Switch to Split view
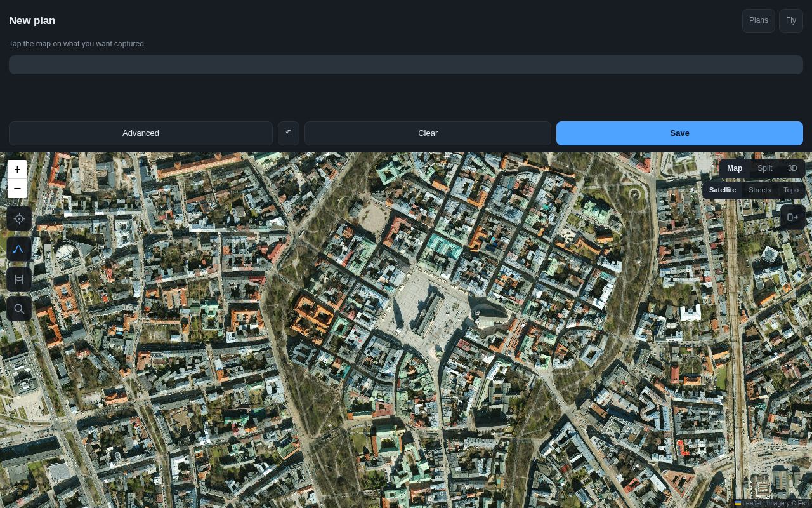This screenshot has height=508, width=812. [x=765, y=168]
